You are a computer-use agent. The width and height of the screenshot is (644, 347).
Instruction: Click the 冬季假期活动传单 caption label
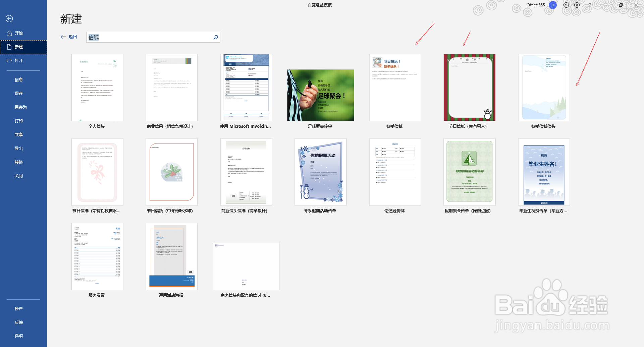click(x=320, y=211)
